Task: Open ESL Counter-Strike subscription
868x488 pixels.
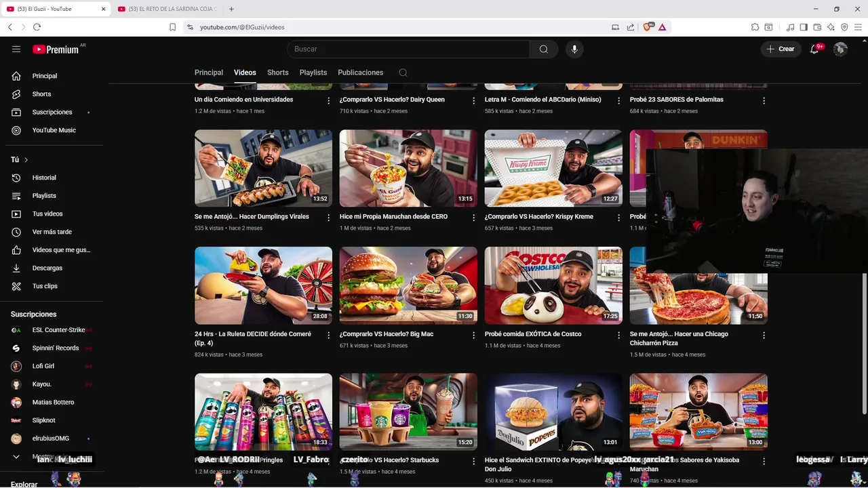Action: (54, 330)
